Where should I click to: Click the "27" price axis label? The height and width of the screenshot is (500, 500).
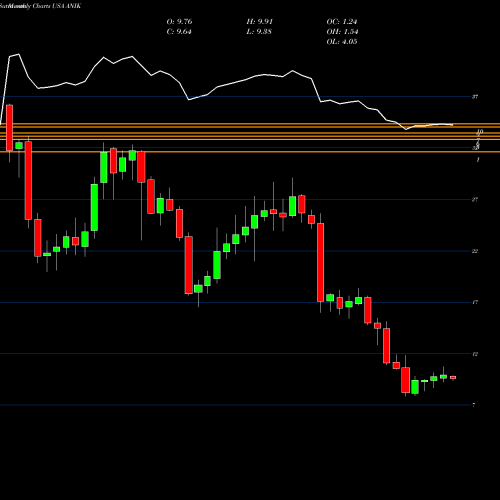[x=475, y=200]
